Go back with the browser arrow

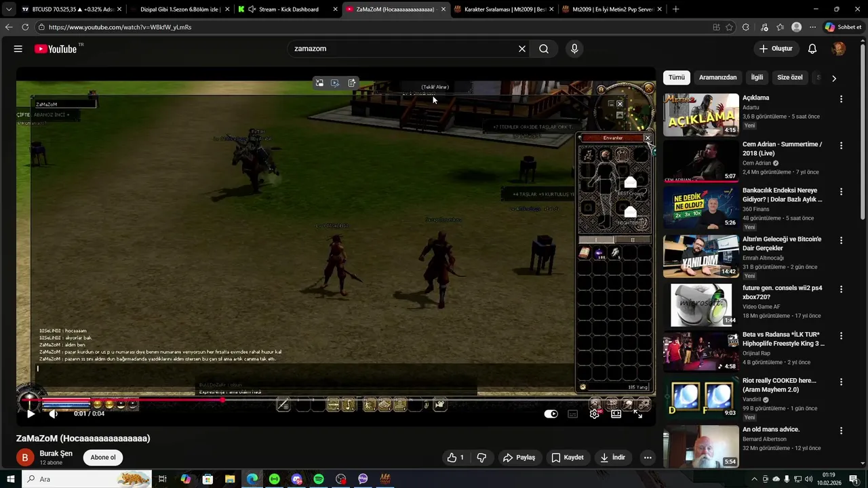[9, 27]
